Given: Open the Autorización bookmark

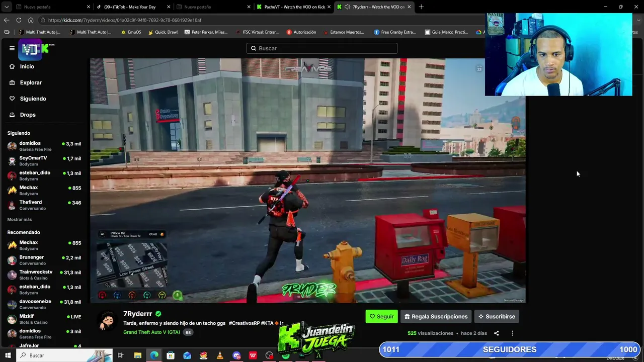Looking at the screenshot, I should (301, 32).
